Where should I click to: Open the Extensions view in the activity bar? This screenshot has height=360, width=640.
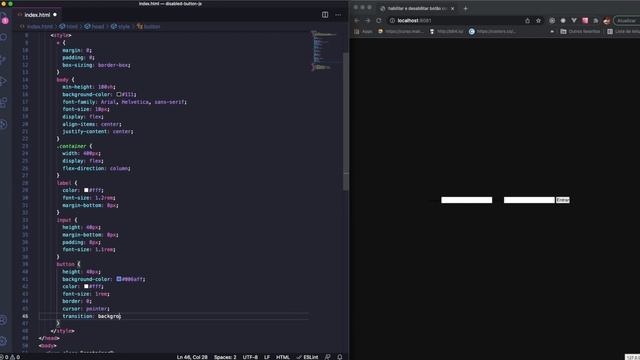pos(4,102)
